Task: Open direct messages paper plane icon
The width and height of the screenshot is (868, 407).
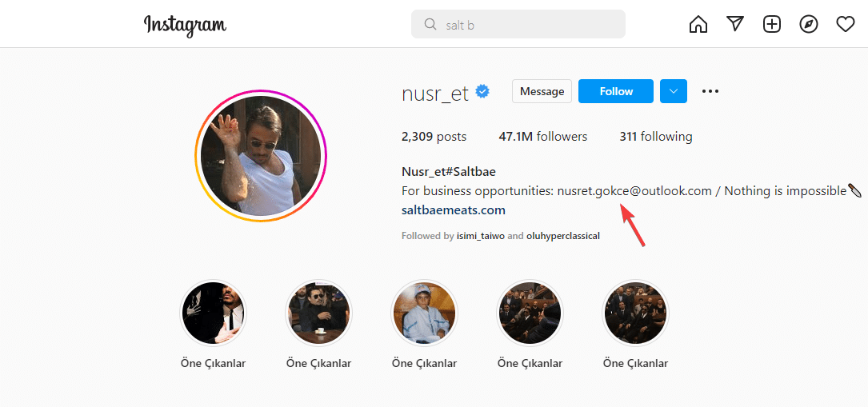Action: pos(735,25)
